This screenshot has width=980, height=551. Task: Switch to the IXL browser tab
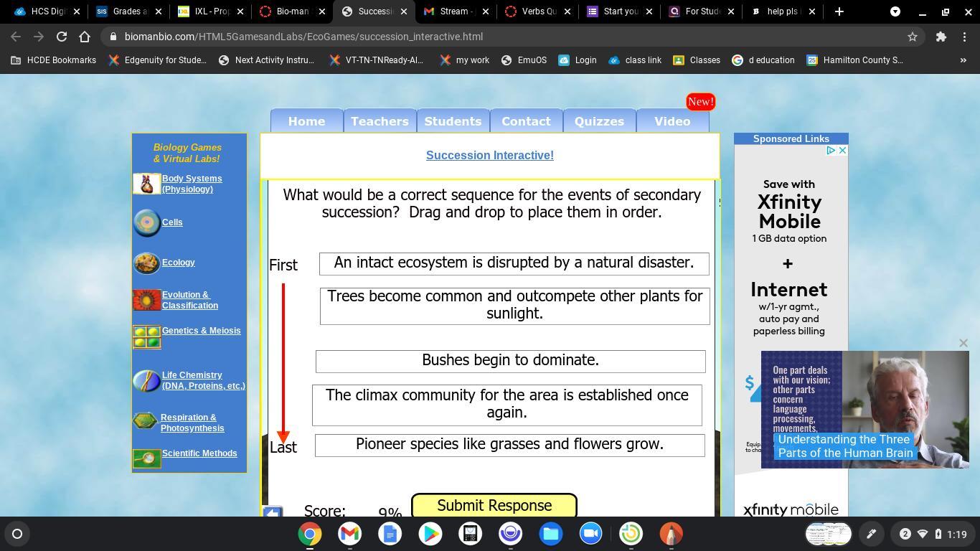(x=212, y=11)
